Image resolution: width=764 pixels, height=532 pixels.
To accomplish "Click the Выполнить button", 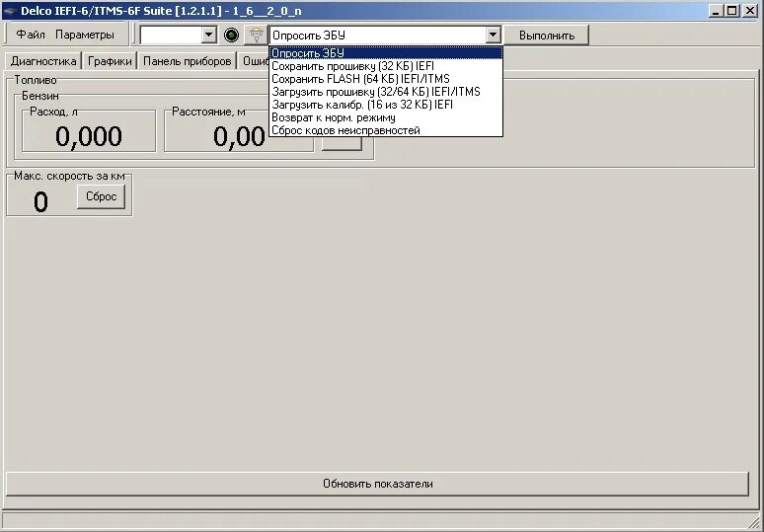I will (x=546, y=36).
